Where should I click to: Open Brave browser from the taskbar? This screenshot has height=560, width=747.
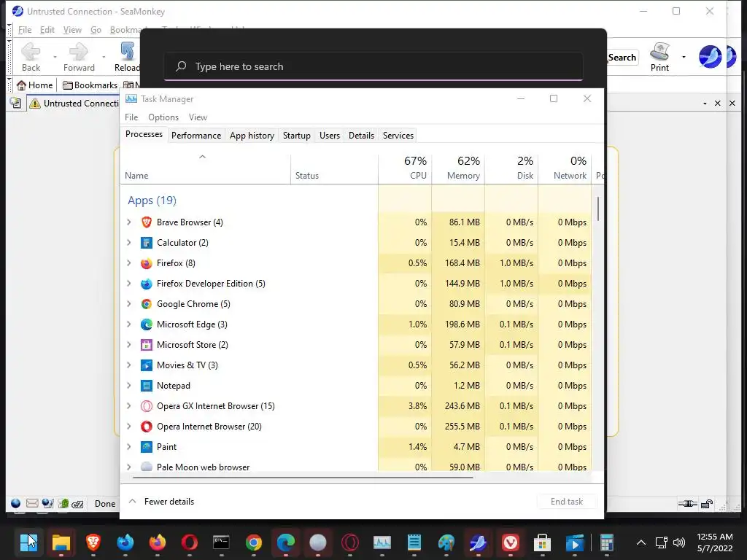93,542
